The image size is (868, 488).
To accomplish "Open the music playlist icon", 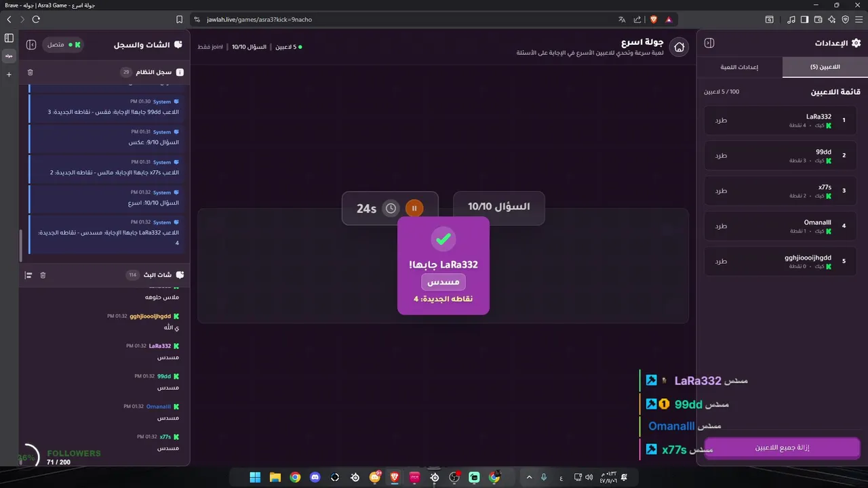I will (x=791, y=20).
